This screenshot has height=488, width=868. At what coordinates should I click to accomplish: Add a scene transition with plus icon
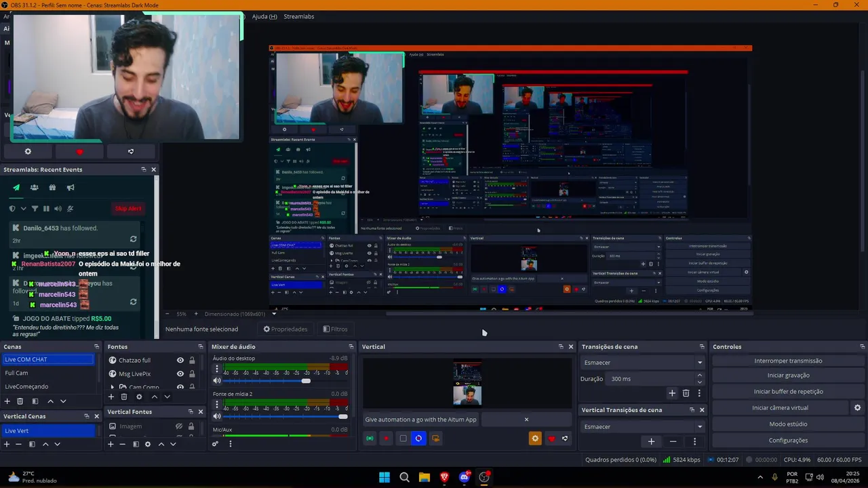(x=672, y=393)
